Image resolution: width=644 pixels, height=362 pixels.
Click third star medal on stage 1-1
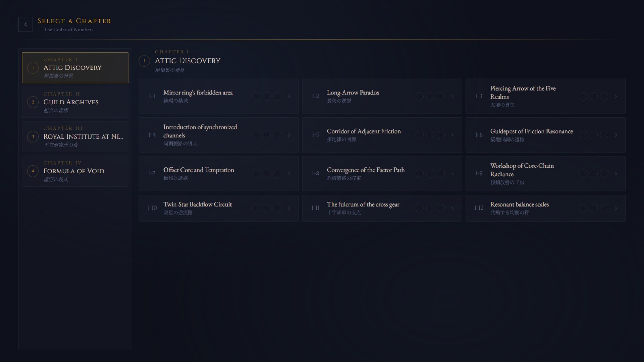tap(277, 97)
